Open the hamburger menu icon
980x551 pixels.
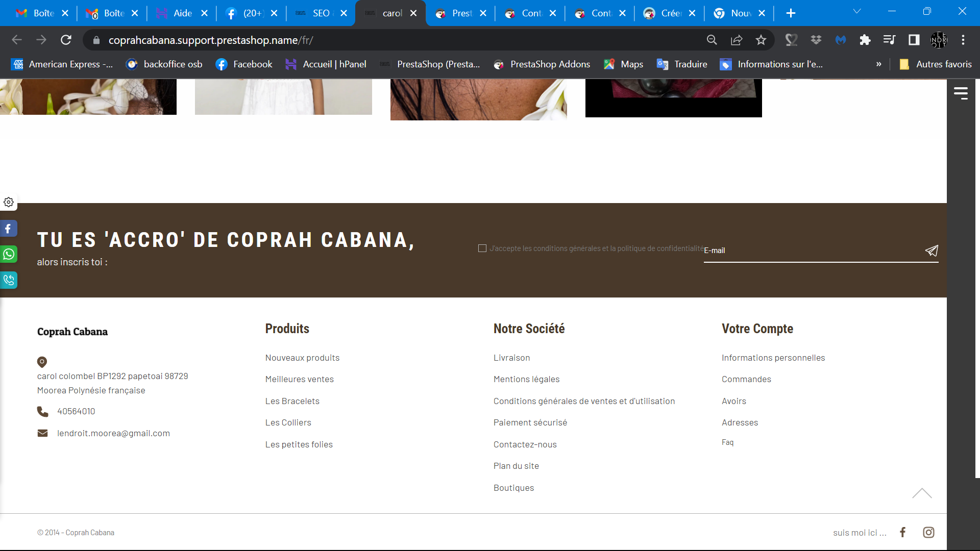point(961,93)
